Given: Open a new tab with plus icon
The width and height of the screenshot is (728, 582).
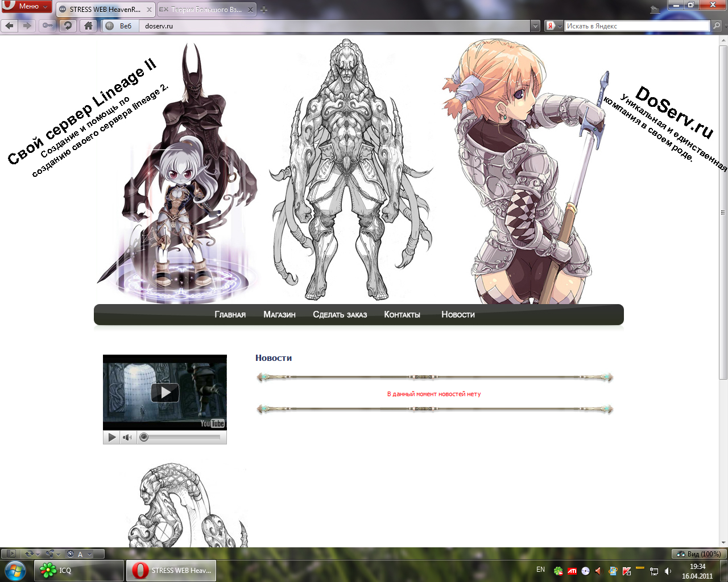Looking at the screenshot, I should coord(264,10).
